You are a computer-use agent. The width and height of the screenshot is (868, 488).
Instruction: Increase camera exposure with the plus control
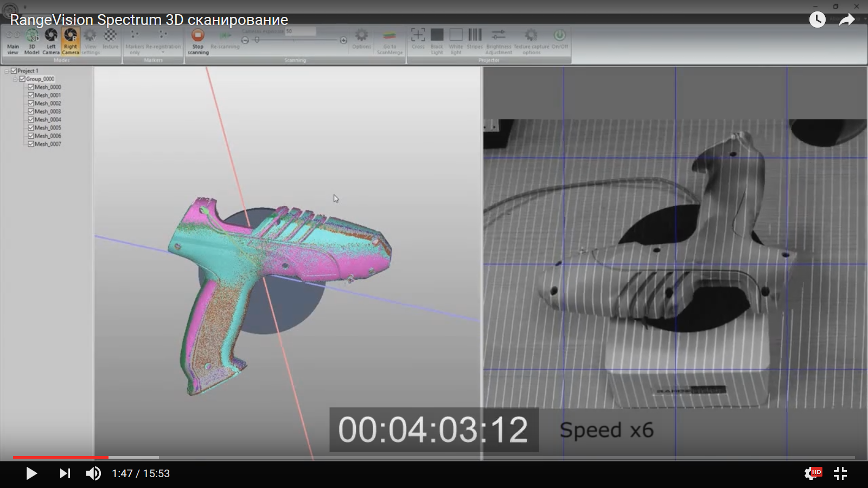[x=343, y=40]
